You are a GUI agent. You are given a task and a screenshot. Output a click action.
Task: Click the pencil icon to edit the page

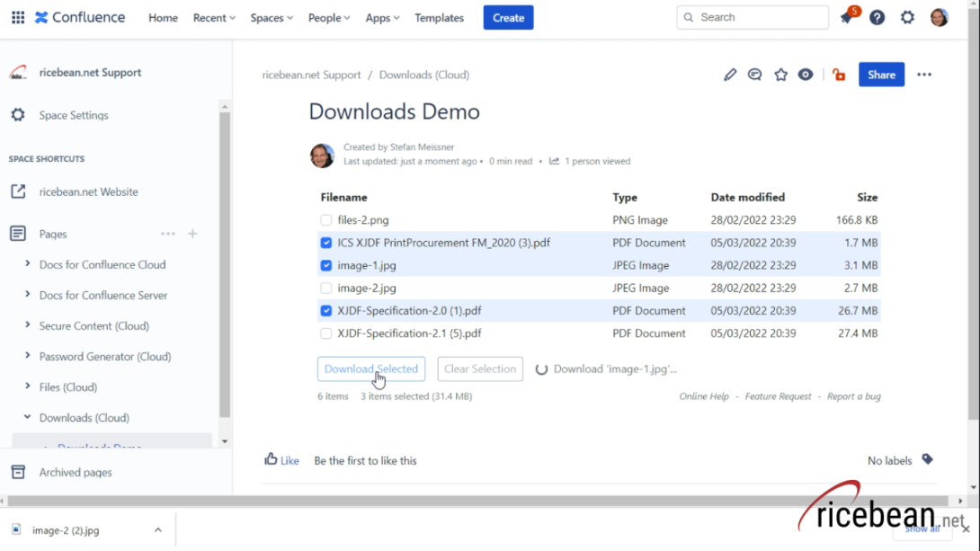coord(730,75)
